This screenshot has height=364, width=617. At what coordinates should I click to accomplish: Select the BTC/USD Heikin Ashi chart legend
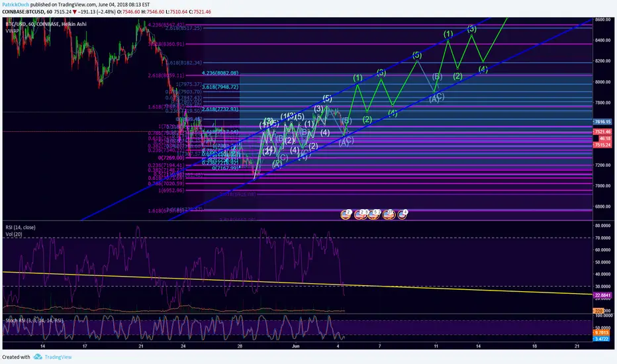point(46,24)
